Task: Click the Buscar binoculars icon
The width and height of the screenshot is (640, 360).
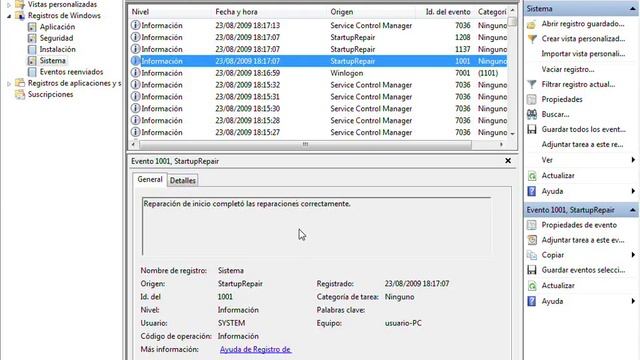Action: click(532, 115)
